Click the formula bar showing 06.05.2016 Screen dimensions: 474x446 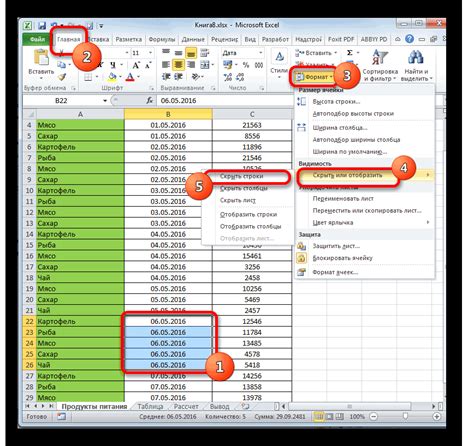coord(225,101)
